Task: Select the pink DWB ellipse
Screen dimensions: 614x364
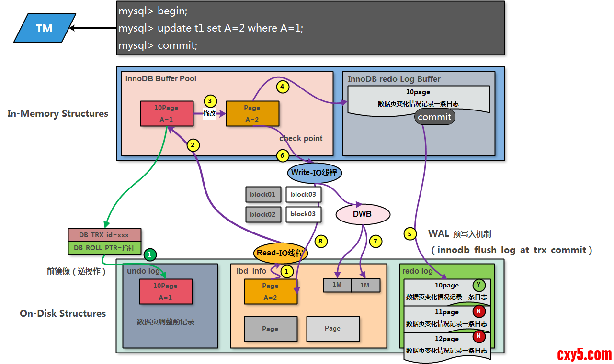Action: pos(363,214)
